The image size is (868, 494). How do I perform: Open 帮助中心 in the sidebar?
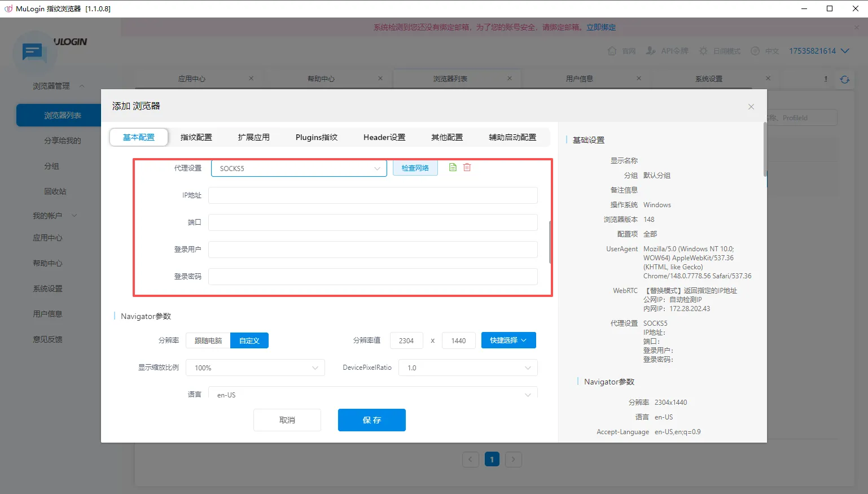click(47, 263)
